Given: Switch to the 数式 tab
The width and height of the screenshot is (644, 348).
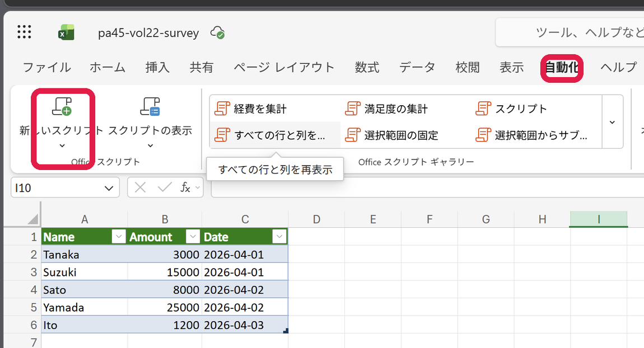Looking at the screenshot, I should (367, 67).
